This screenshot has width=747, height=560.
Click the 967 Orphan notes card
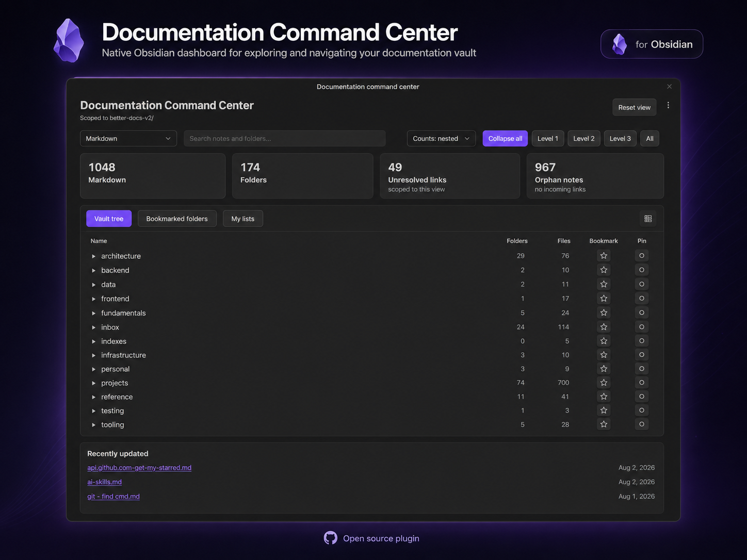[595, 176]
